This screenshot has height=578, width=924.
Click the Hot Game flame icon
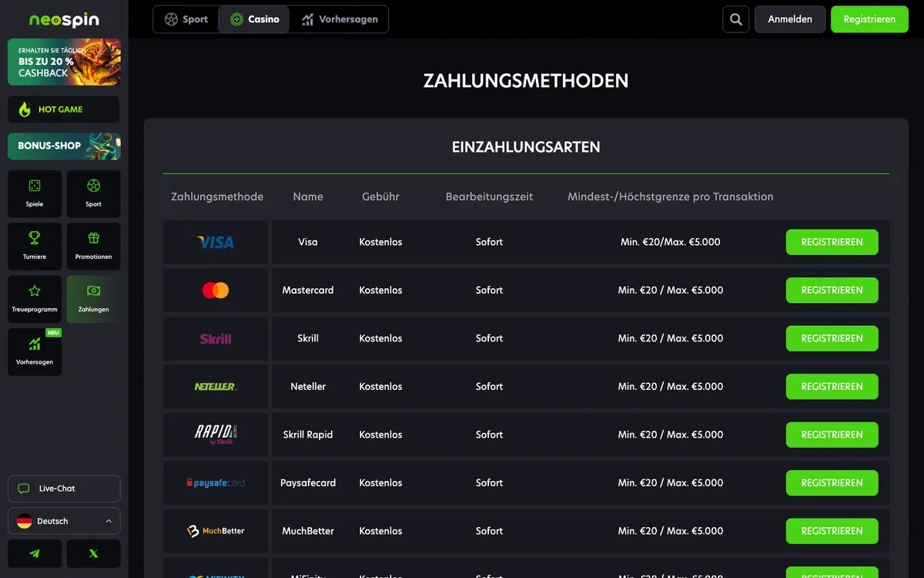(x=25, y=109)
